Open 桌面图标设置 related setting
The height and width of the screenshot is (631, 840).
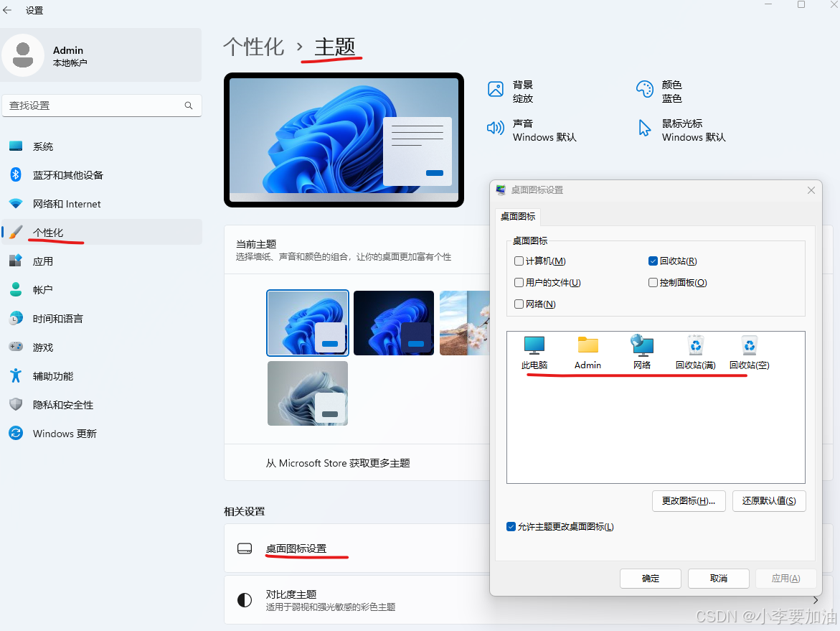357,548
